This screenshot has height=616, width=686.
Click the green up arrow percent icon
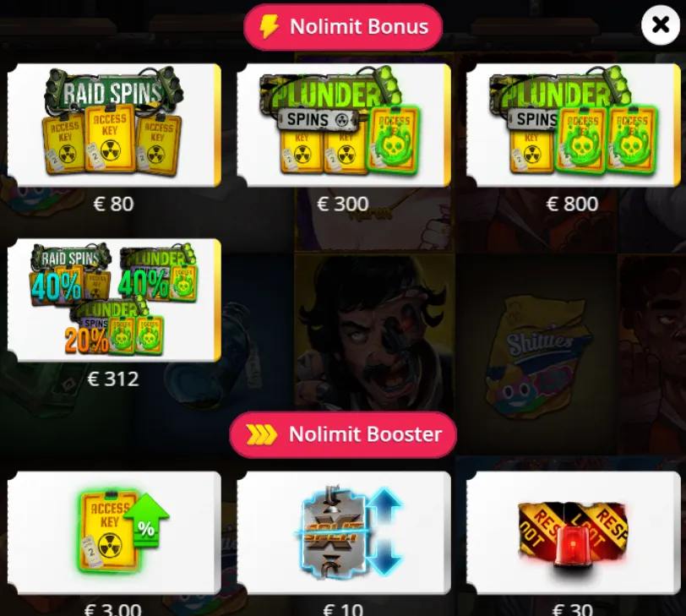[146, 521]
